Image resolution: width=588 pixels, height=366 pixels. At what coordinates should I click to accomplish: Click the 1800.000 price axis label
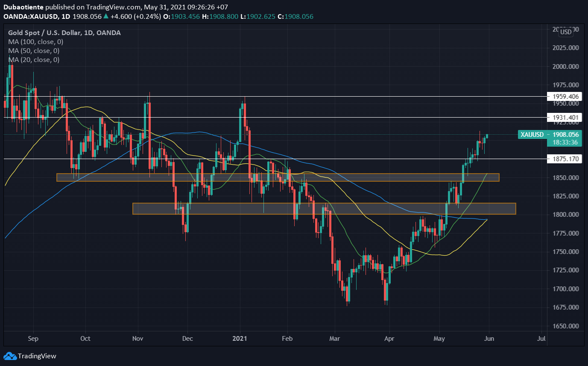(x=565, y=215)
